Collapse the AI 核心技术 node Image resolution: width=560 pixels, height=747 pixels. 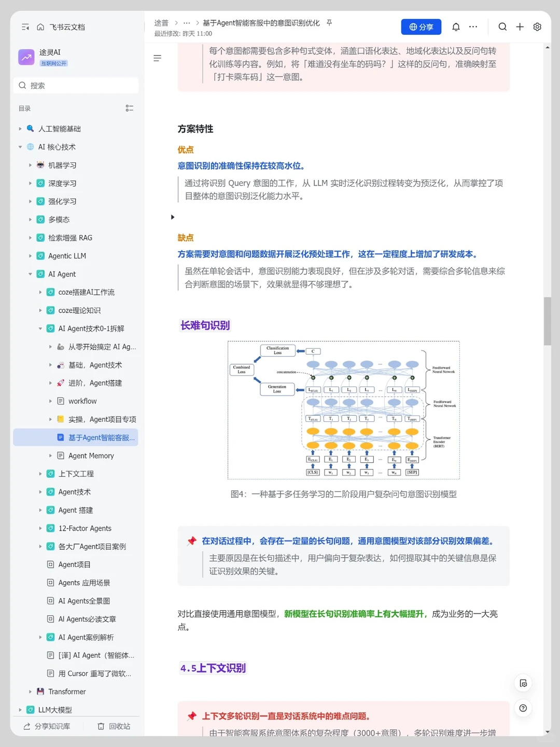tap(20, 147)
